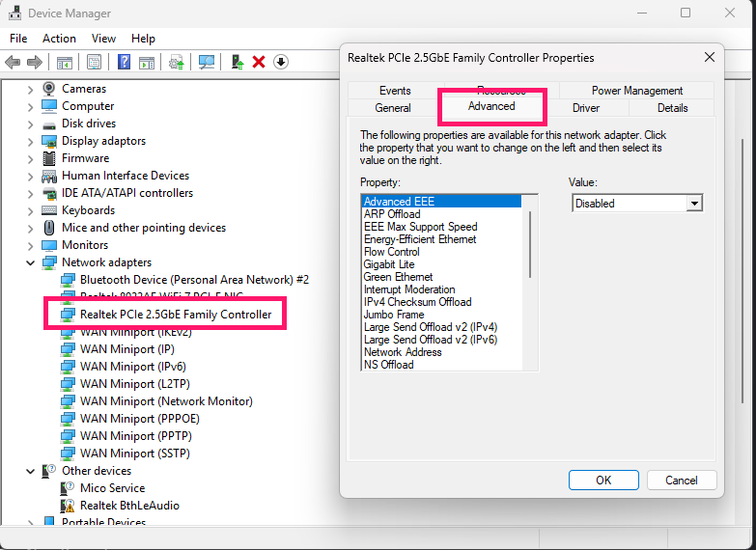Expand the Disk drives tree node
This screenshot has height=550, width=756.
[30, 124]
